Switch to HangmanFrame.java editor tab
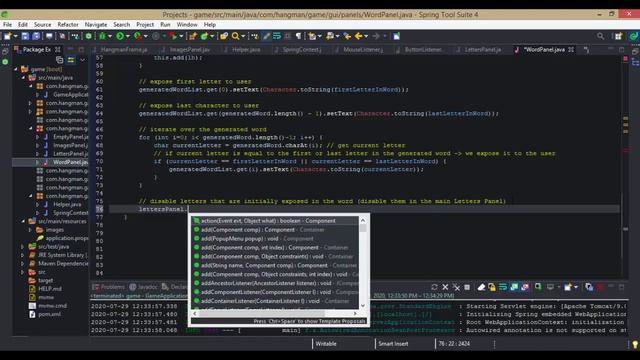 [x=124, y=49]
